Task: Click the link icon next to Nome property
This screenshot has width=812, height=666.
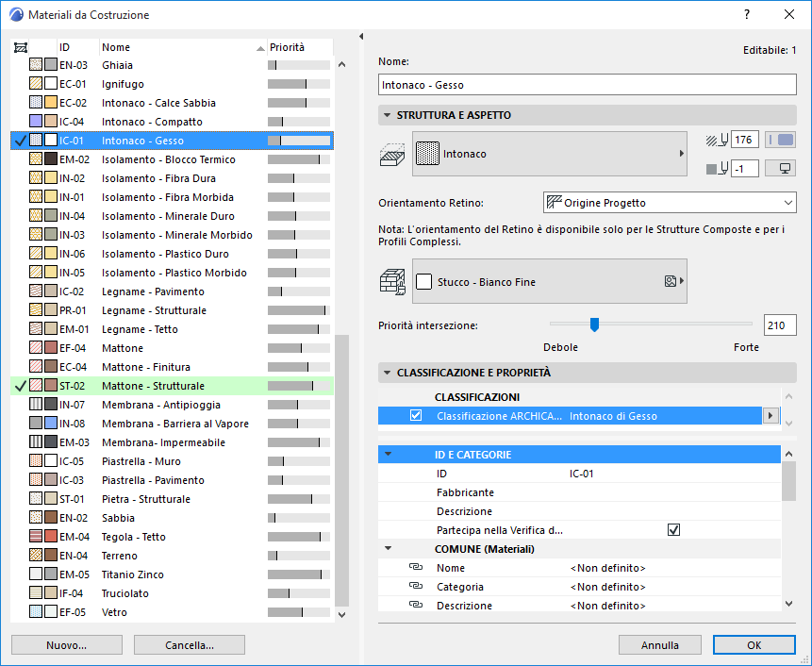Action: pyautogui.click(x=416, y=567)
